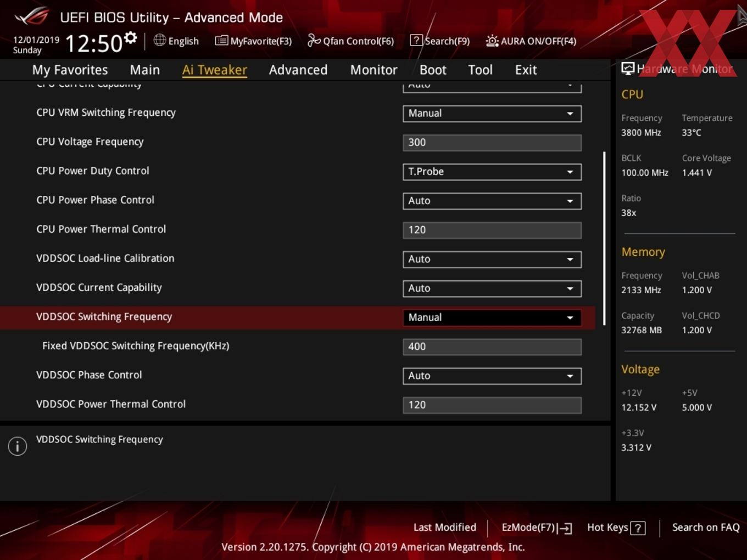Click Last Modified
Image resolution: width=747 pixels, height=560 pixels.
click(444, 527)
